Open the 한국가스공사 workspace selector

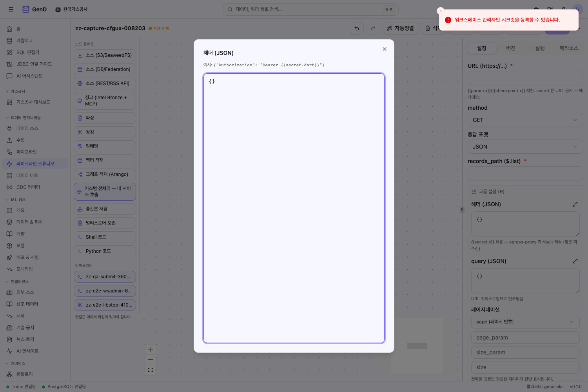click(x=72, y=9)
